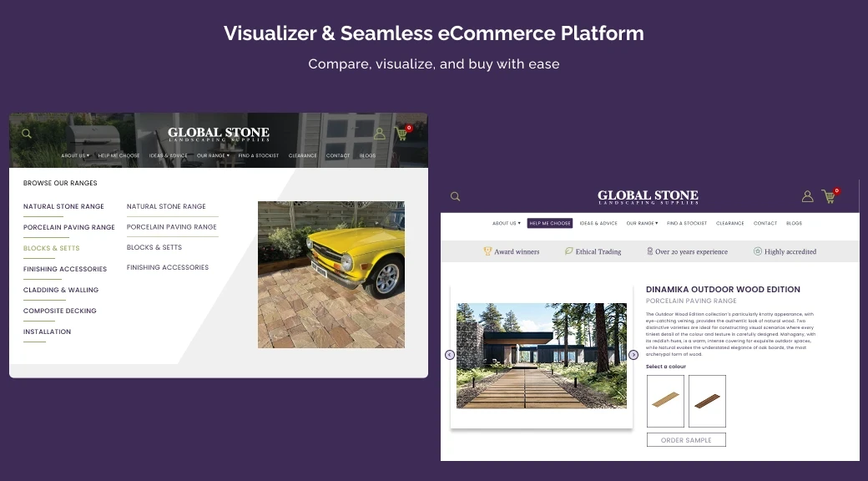This screenshot has width=868, height=481.
Task: Expand the Our Range dropdown in the left preview
Action: click(x=213, y=155)
